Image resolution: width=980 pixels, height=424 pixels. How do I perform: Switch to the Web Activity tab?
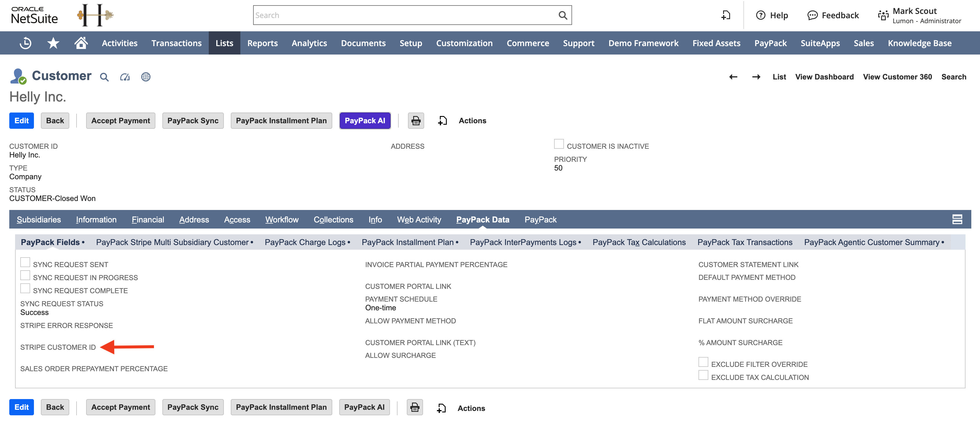(x=419, y=220)
